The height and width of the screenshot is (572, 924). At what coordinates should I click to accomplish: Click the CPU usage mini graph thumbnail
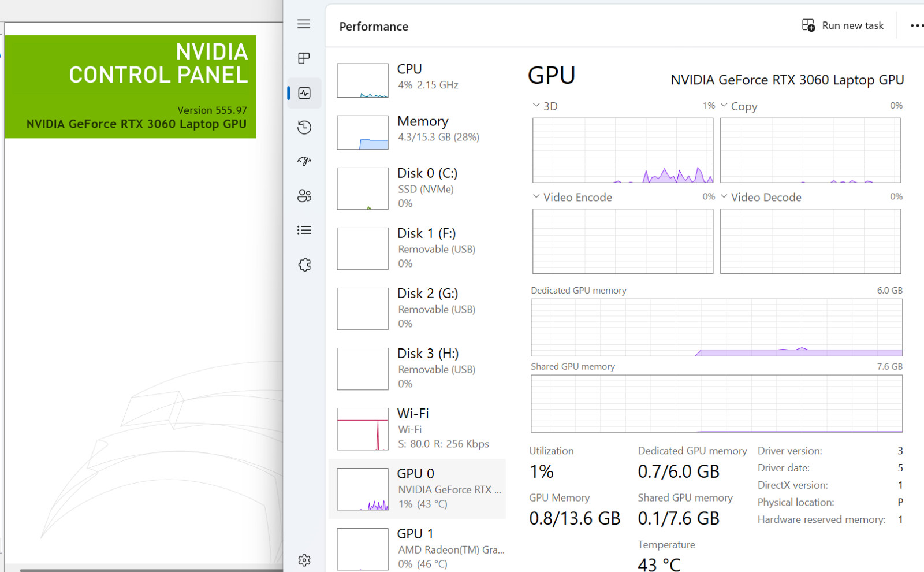coord(363,80)
